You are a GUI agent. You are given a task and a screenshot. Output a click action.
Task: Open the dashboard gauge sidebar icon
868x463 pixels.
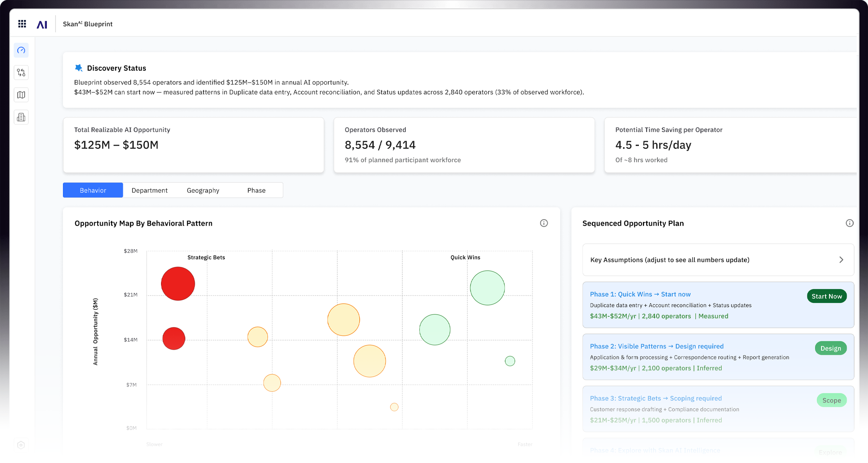[x=21, y=50]
